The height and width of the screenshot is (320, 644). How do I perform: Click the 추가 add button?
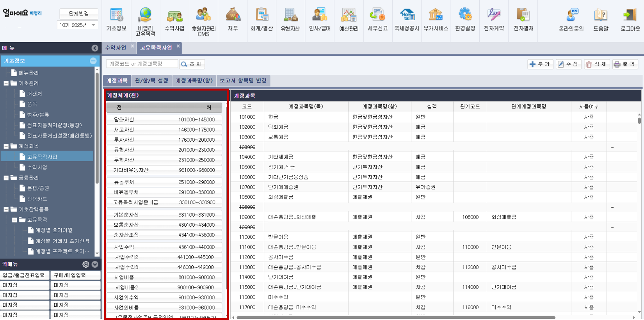(540, 64)
